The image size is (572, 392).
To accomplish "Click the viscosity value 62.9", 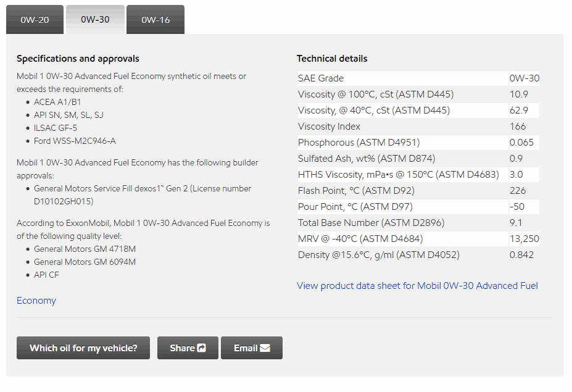I will click(x=519, y=111).
